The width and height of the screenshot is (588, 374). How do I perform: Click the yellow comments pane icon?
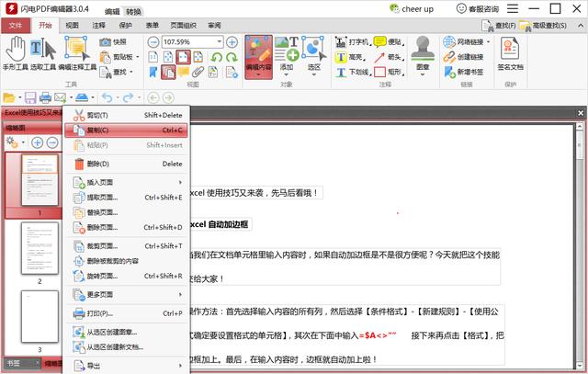tap(184, 72)
